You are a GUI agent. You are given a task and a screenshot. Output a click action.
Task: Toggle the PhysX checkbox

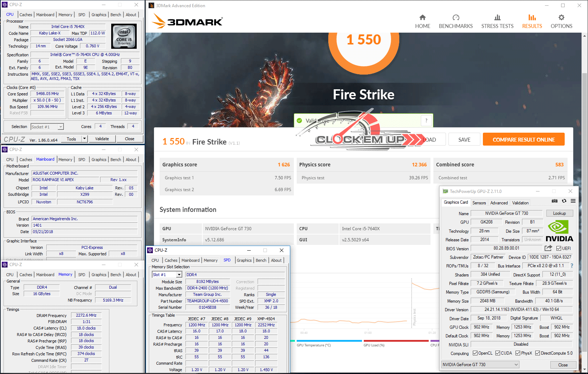pos(518,353)
